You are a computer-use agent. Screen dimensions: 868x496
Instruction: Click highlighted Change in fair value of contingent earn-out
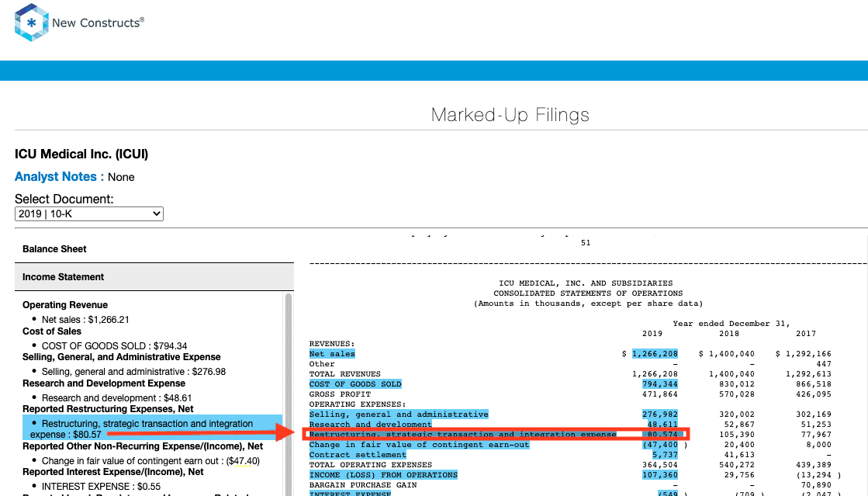pyautogui.click(x=419, y=445)
